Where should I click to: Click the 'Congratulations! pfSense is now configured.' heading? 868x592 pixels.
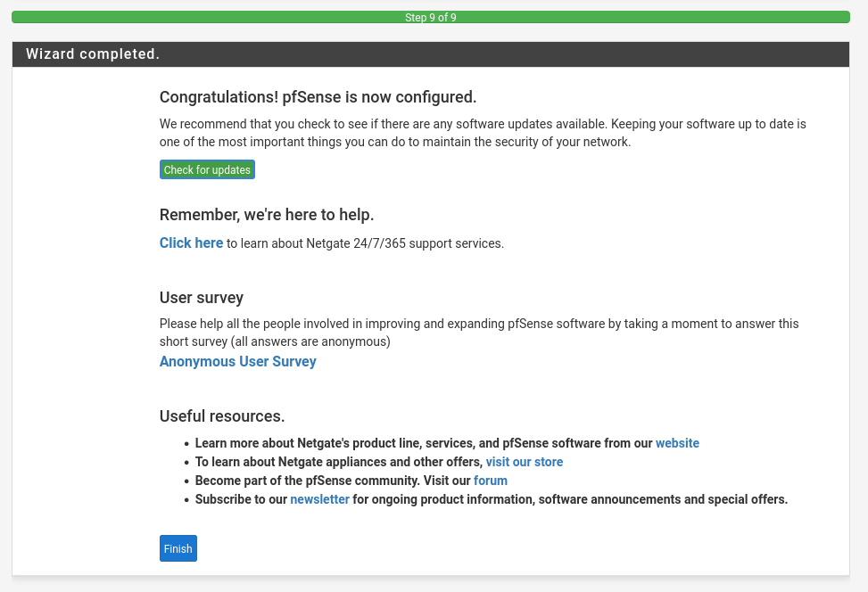318,97
